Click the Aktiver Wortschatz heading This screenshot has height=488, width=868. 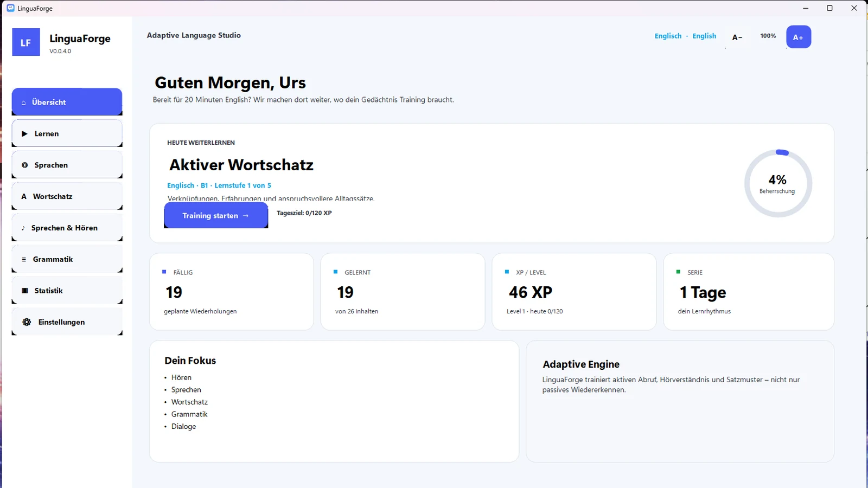241,165
